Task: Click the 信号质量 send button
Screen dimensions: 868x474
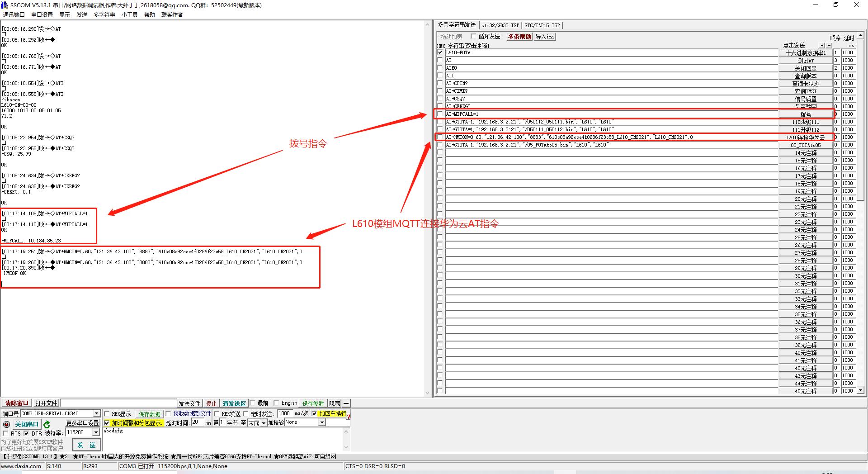Action: [x=806, y=99]
